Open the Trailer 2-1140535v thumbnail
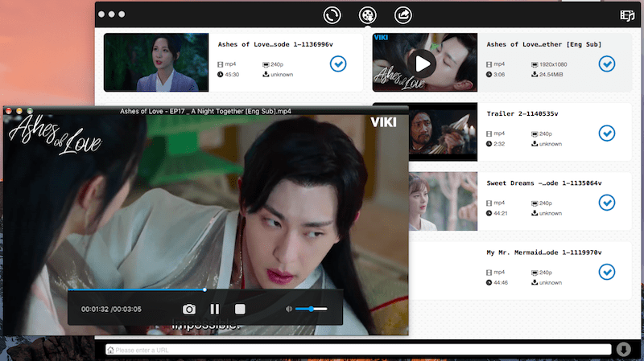Screen dimensions: 644x361 click(444, 132)
